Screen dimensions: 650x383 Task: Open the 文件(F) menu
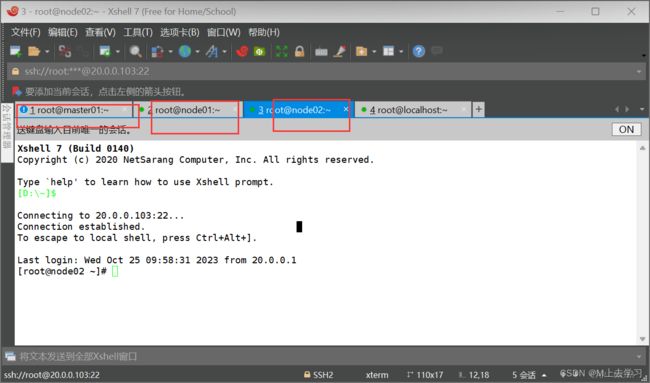pyautogui.click(x=26, y=32)
